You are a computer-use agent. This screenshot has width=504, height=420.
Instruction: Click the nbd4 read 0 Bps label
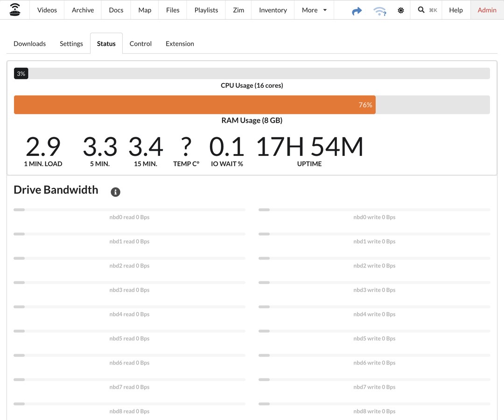(129, 314)
